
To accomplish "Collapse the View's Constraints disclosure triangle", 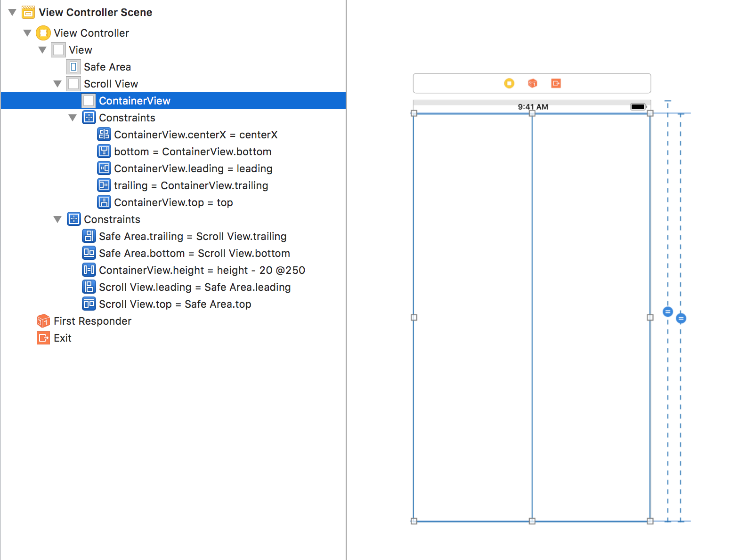I will (x=57, y=219).
